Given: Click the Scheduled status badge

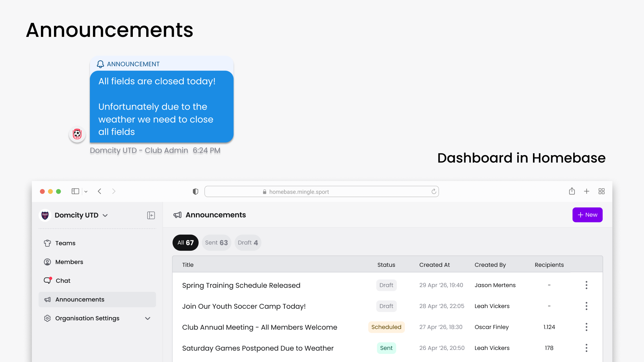Looking at the screenshot, I should click(386, 327).
